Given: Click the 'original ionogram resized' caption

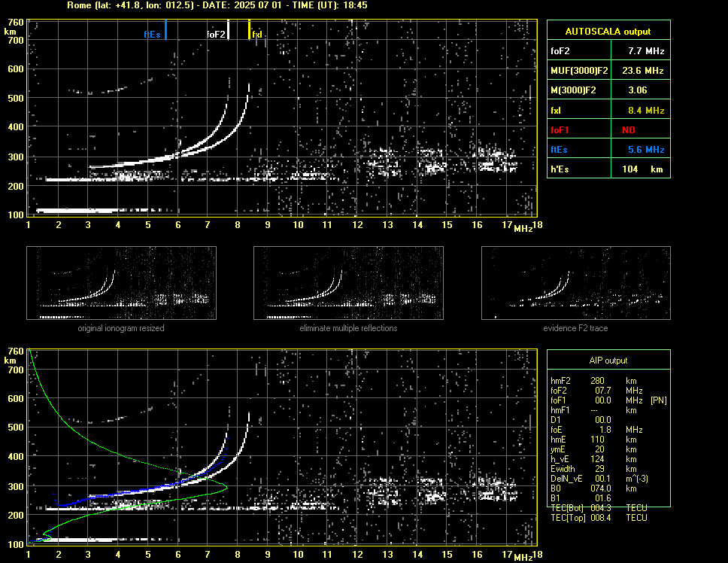Looking at the screenshot, I should 121,328.
